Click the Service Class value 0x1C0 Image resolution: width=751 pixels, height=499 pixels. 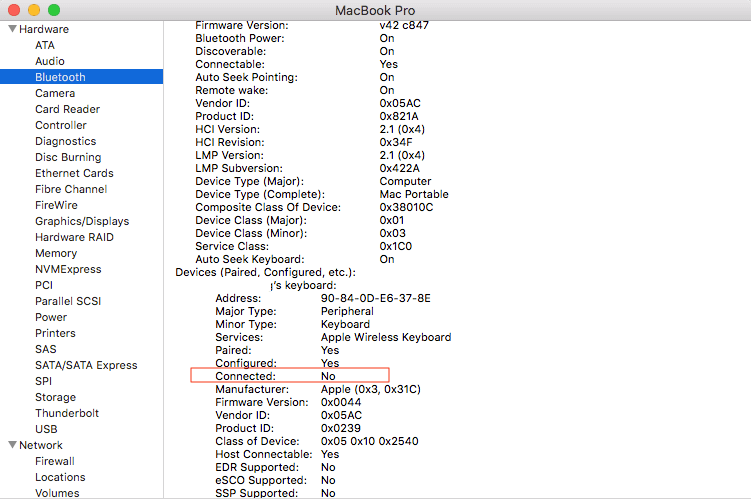coord(396,246)
